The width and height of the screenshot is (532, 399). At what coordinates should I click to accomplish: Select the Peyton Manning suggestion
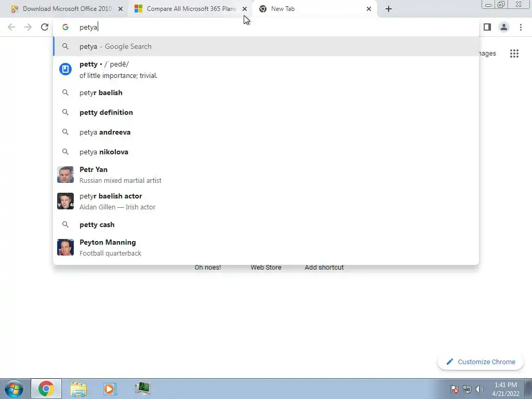coord(266,247)
